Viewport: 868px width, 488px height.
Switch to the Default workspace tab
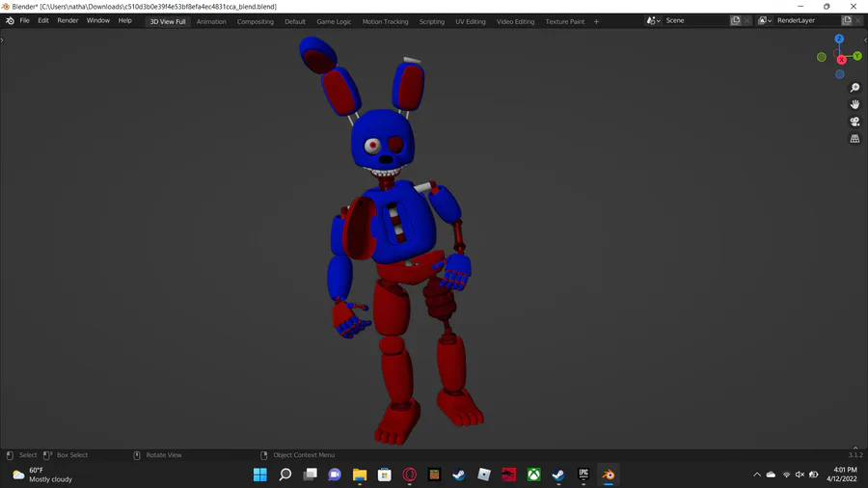click(295, 21)
